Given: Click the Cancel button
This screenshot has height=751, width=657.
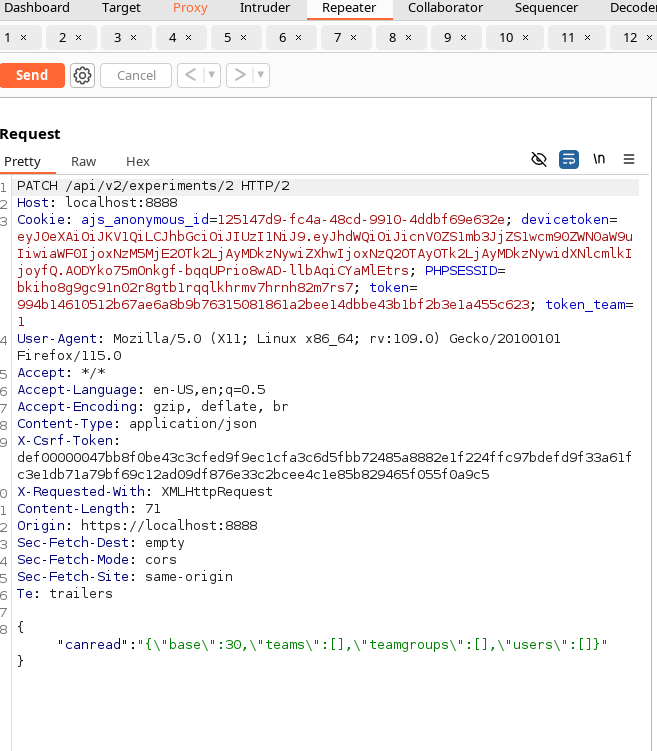Looking at the screenshot, I should (136, 75).
